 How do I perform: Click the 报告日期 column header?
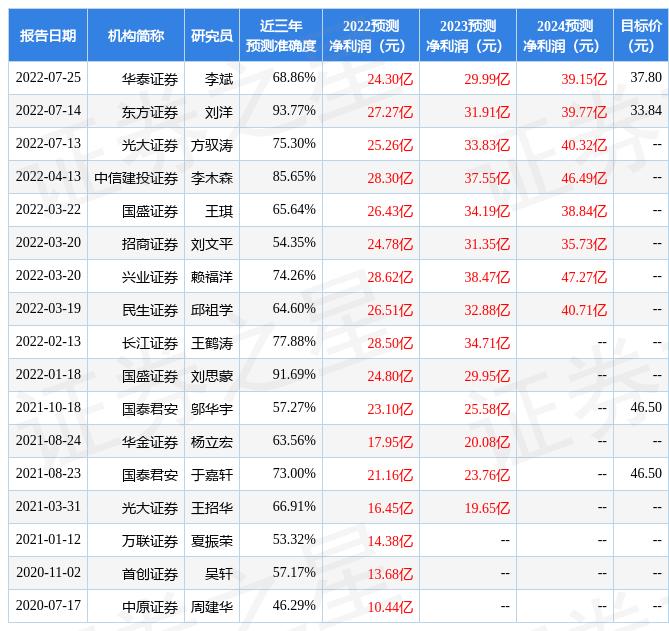pyautogui.click(x=47, y=35)
